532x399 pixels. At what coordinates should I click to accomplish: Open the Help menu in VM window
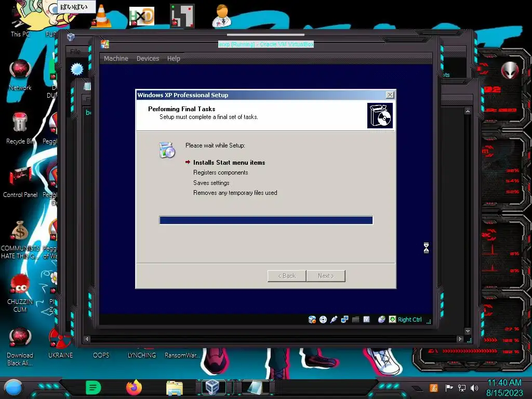(174, 58)
